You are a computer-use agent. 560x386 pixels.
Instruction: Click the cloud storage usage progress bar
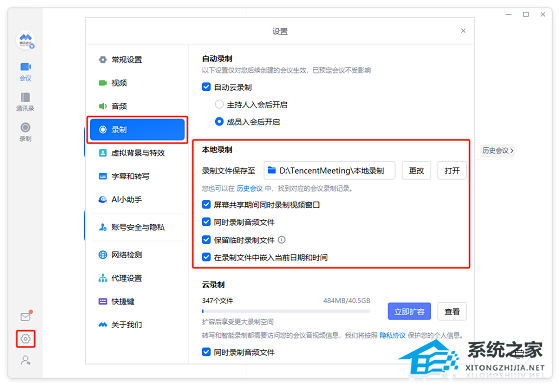(x=286, y=311)
